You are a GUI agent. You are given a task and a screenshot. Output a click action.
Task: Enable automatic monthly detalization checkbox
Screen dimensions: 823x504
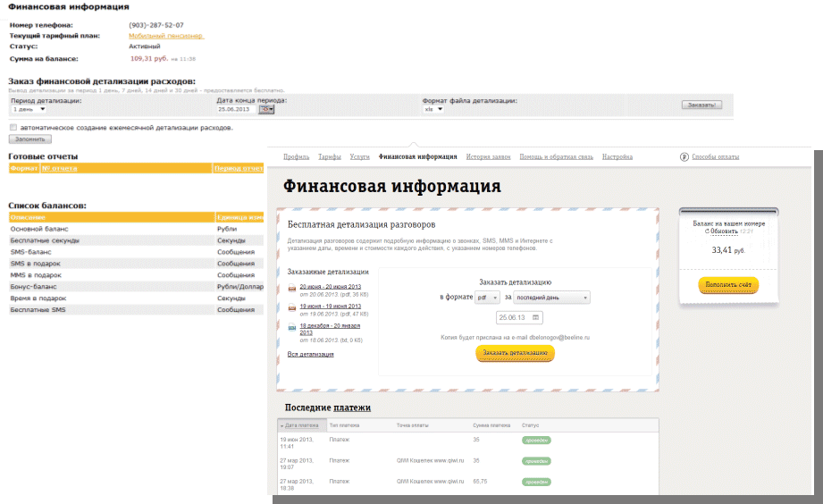[13, 128]
